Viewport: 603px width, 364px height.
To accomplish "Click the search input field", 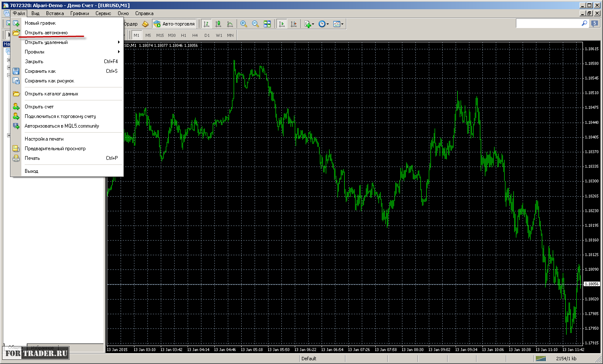I will pyautogui.click(x=548, y=23).
